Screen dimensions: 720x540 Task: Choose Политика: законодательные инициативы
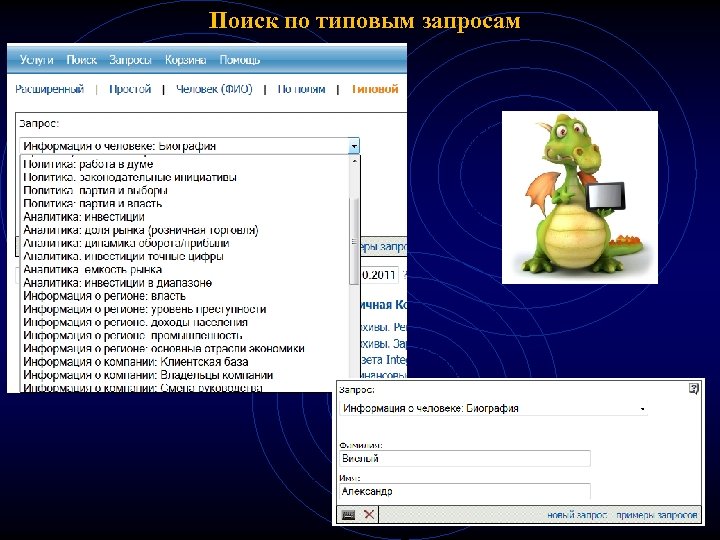[x=130, y=177]
